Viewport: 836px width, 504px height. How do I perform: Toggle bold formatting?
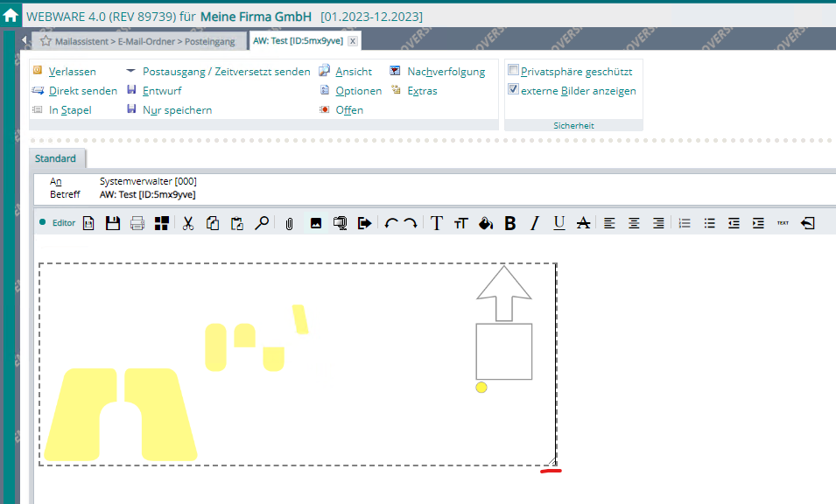[x=510, y=223]
